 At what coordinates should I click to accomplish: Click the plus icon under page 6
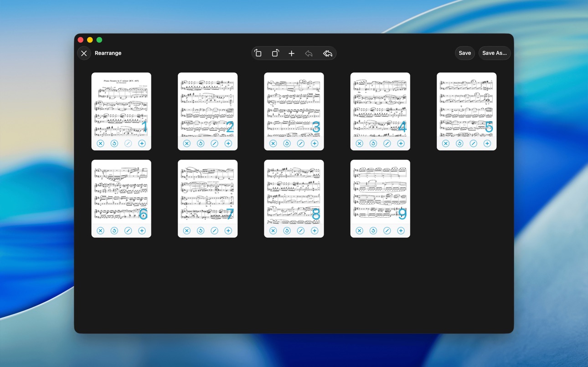[142, 231]
